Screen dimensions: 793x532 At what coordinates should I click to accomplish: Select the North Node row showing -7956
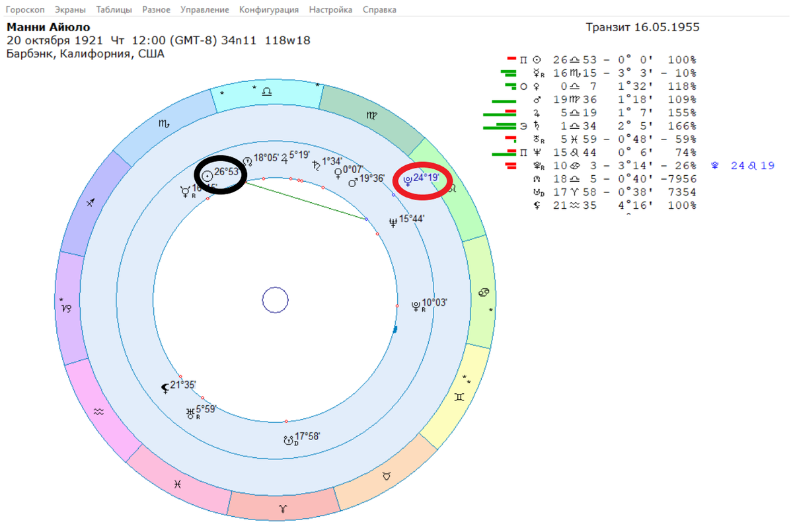pos(615,179)
